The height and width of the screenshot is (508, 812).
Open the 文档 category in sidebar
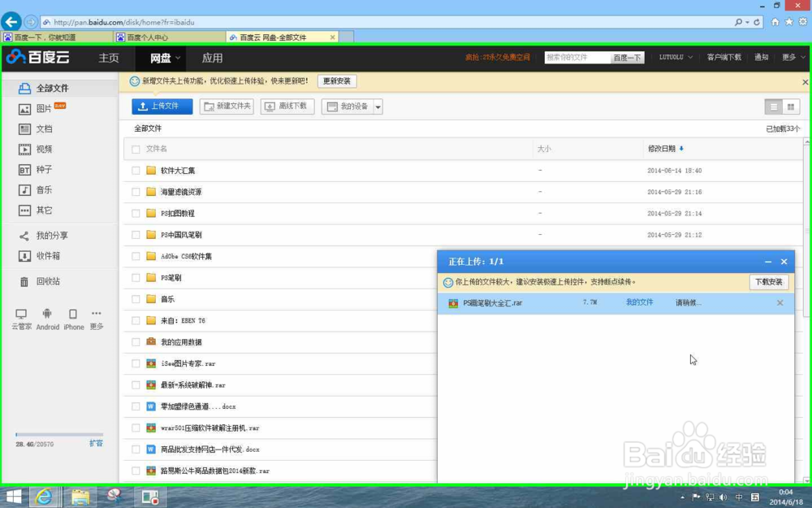point(35,129)
